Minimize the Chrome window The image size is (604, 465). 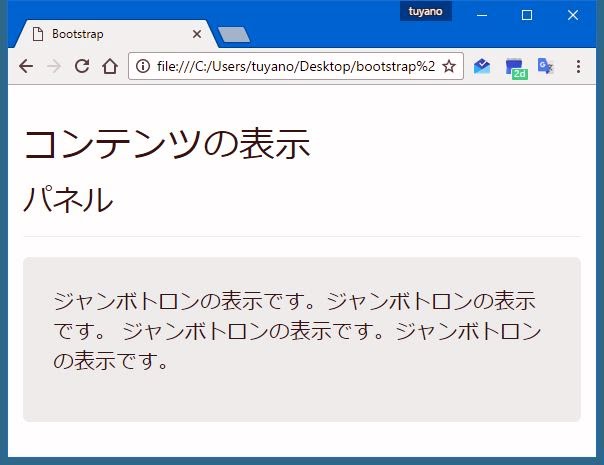[482, 14]
